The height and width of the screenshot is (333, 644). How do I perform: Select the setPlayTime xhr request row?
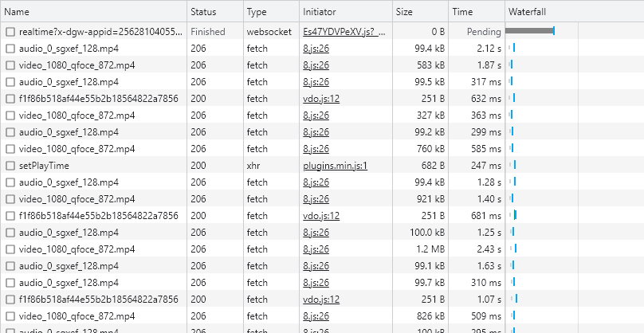(96, 166)
